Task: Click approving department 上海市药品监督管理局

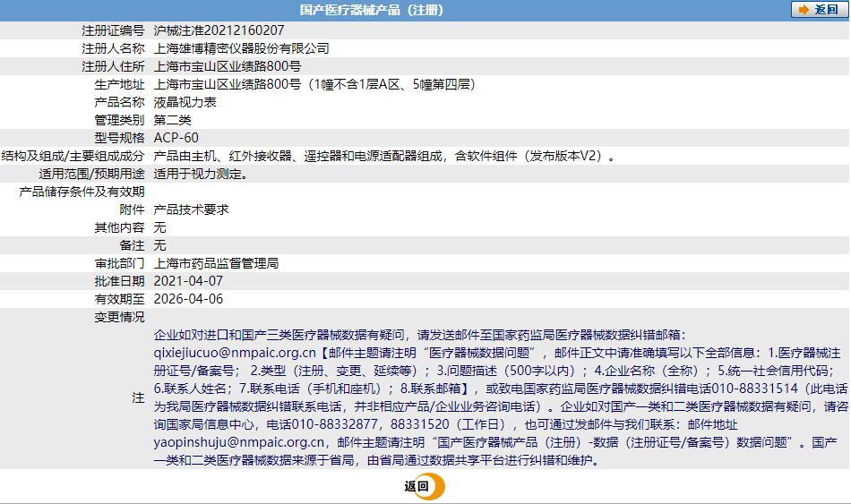Action: (x=217, y=263)
